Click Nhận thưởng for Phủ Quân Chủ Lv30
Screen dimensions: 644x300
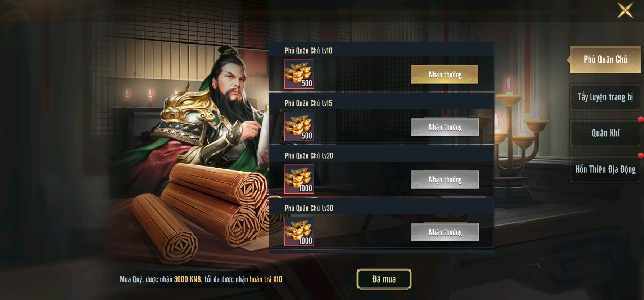pyautogui.click(x=445, y=232)
